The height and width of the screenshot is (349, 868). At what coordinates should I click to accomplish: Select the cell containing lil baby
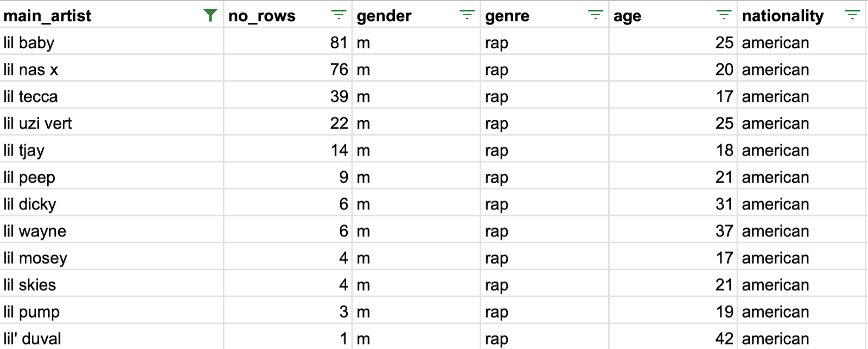pos(111,42)
